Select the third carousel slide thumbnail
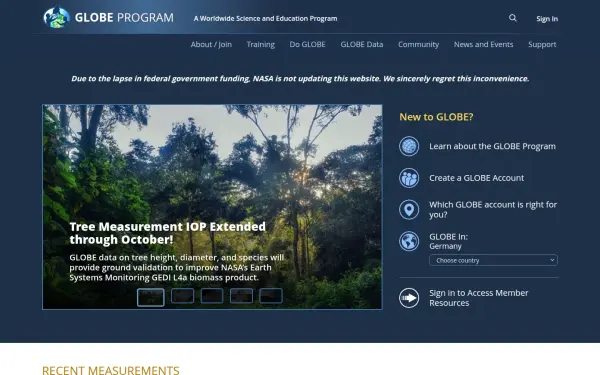The image size is (600, 375). [212, 296]
